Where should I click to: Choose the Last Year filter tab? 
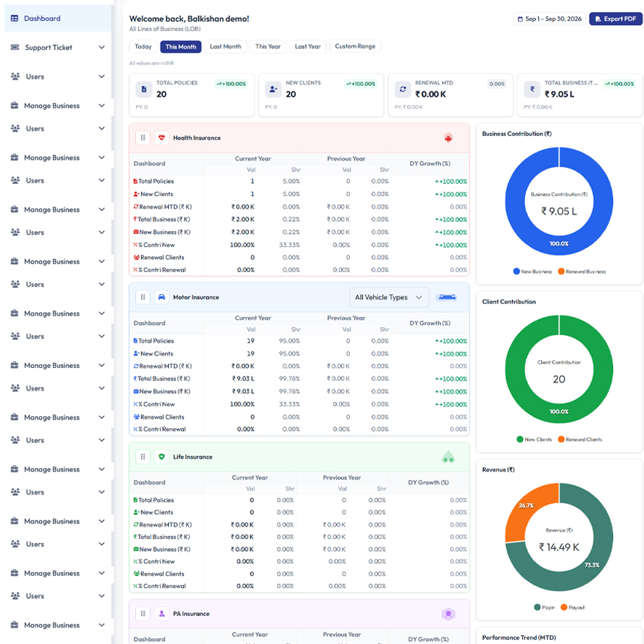point(308,47)
